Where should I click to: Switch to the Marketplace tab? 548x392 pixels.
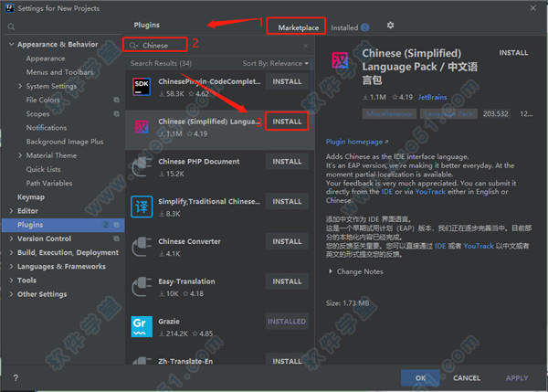coord(299,27)
